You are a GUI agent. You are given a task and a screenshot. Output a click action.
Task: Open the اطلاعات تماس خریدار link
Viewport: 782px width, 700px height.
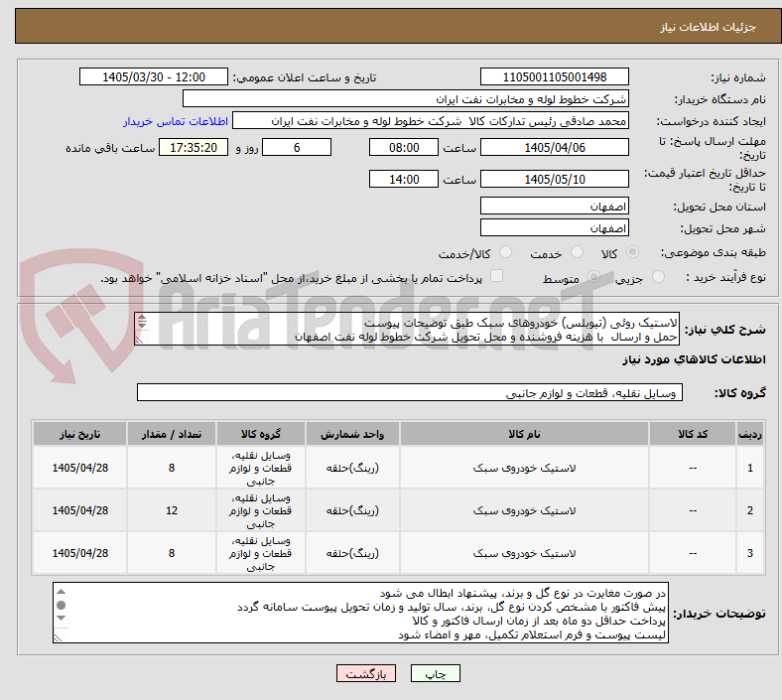click(176, 121)
